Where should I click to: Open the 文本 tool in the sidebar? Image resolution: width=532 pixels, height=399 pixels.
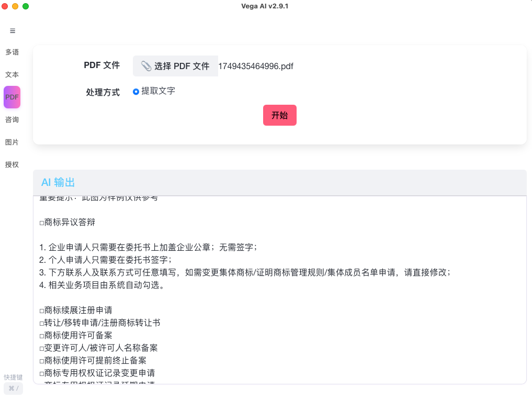click(12, 74)
